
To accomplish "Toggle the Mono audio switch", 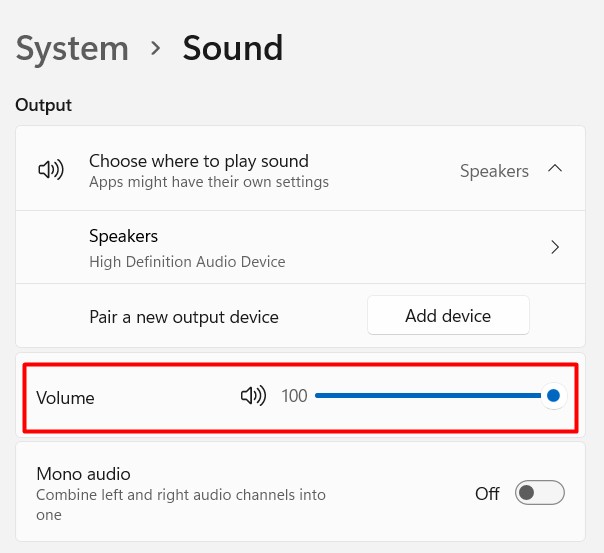I will (539, 493).
